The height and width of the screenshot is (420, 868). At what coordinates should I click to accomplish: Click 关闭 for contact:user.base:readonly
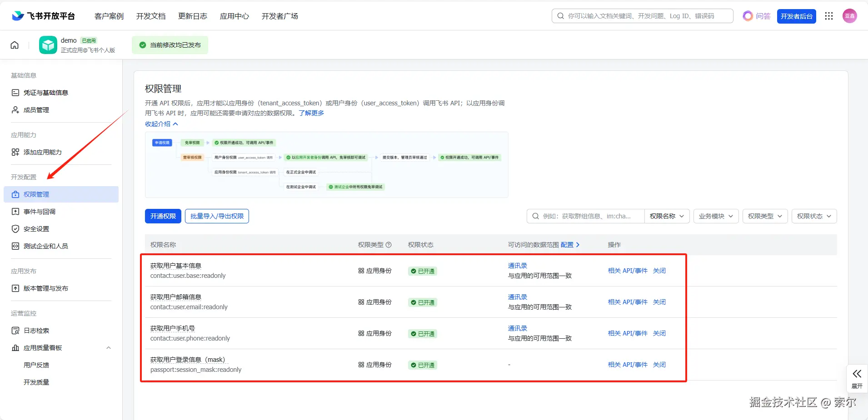click(659, 271)
